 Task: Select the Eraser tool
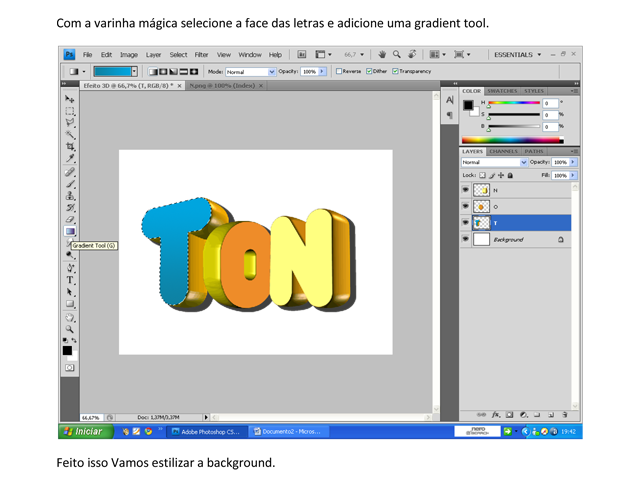point(69,219)
